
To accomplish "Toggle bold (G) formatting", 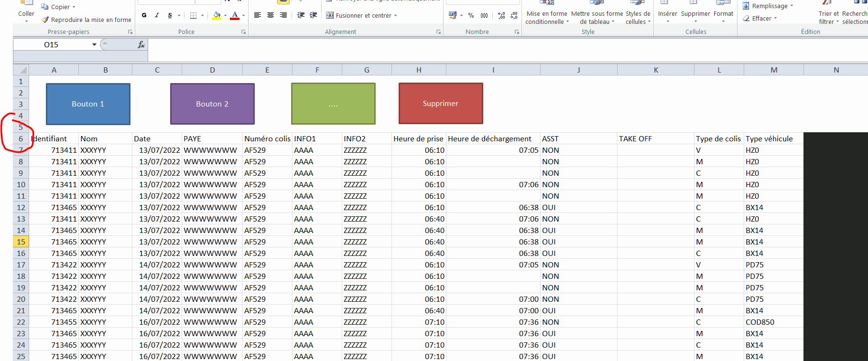I will [144, 15].
